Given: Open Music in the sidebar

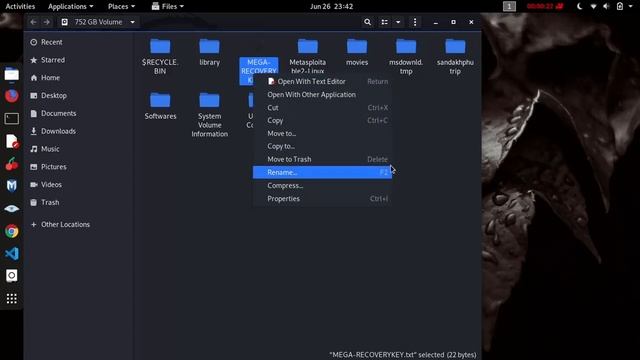Looking at the screenshot, I should (78, 149).
